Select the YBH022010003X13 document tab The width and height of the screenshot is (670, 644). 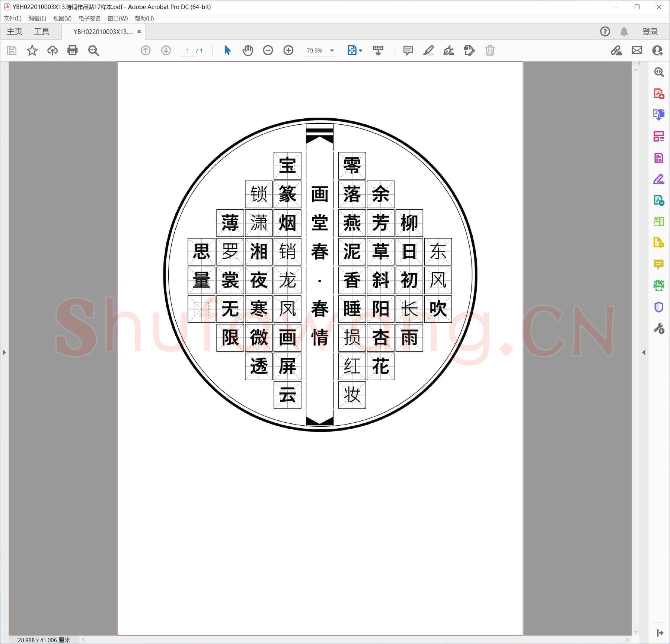(103, 32)
